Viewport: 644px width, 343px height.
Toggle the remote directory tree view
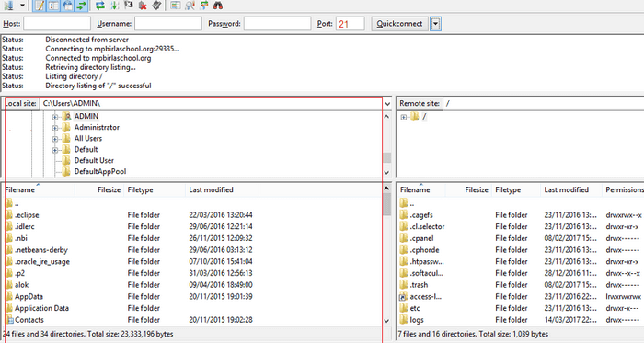pos(68,6)
